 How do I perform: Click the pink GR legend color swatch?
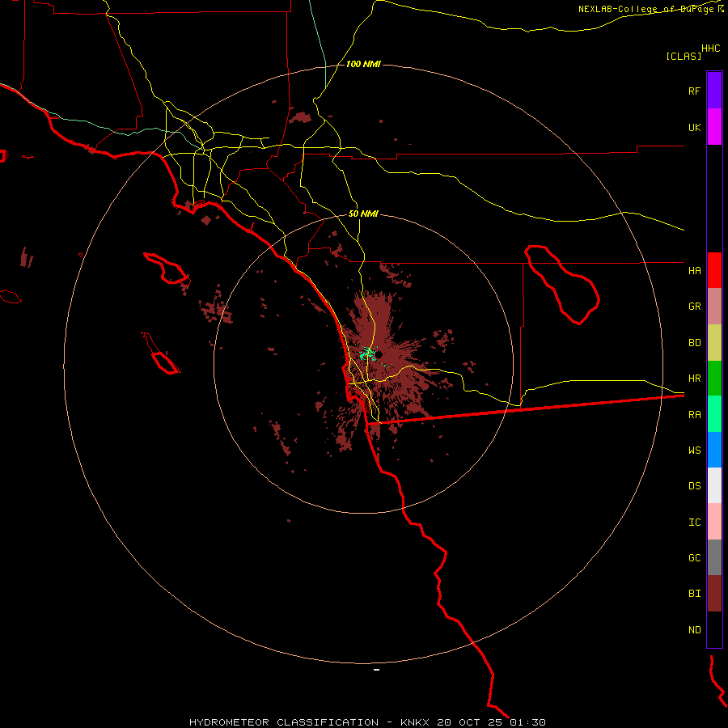[714, 307]
